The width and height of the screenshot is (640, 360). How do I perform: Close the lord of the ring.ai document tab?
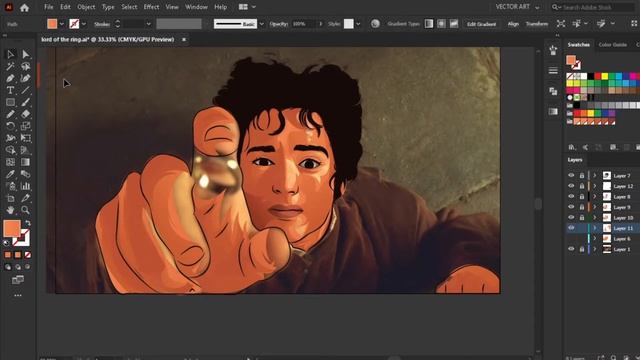(184, 40)
